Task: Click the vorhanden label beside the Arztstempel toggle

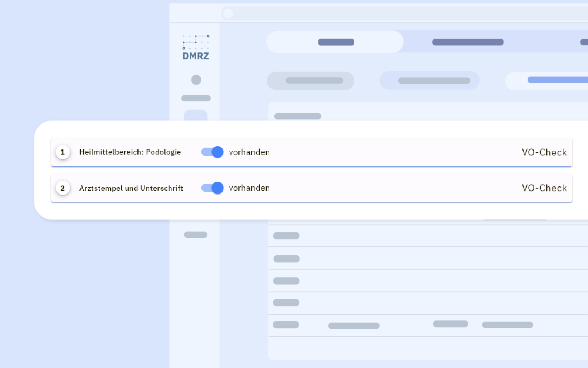Action: (x=249, y=188)
